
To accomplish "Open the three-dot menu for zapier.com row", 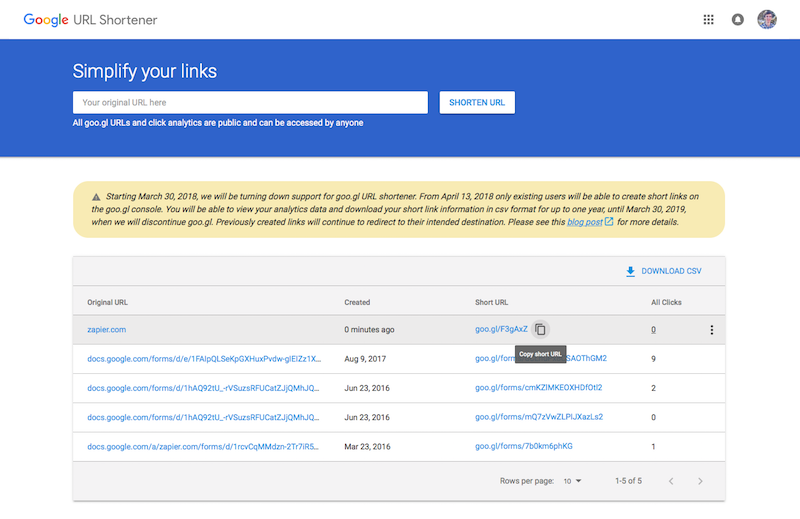I will tap(711, 330).
